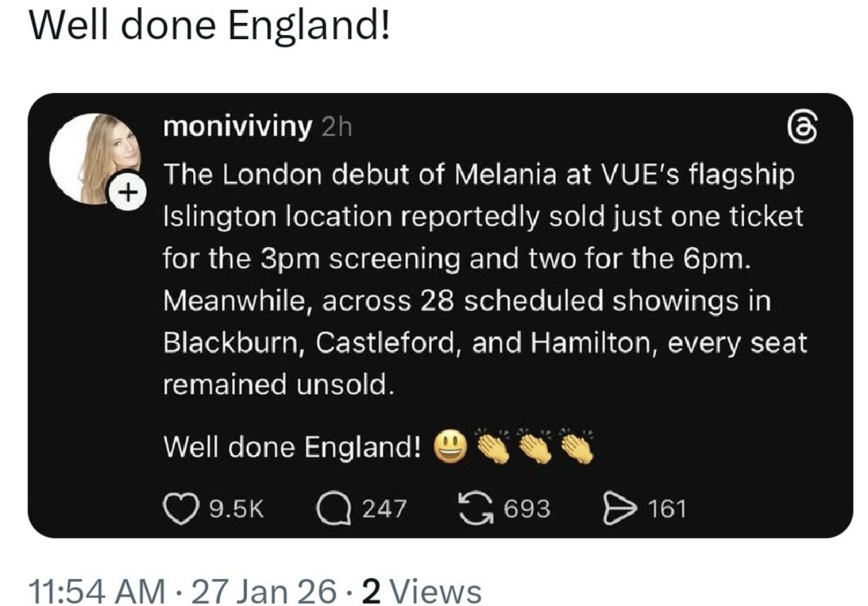Click the post text mentioning VUE's flagship
Screen dimensions: 868x606
click(478, 175)
